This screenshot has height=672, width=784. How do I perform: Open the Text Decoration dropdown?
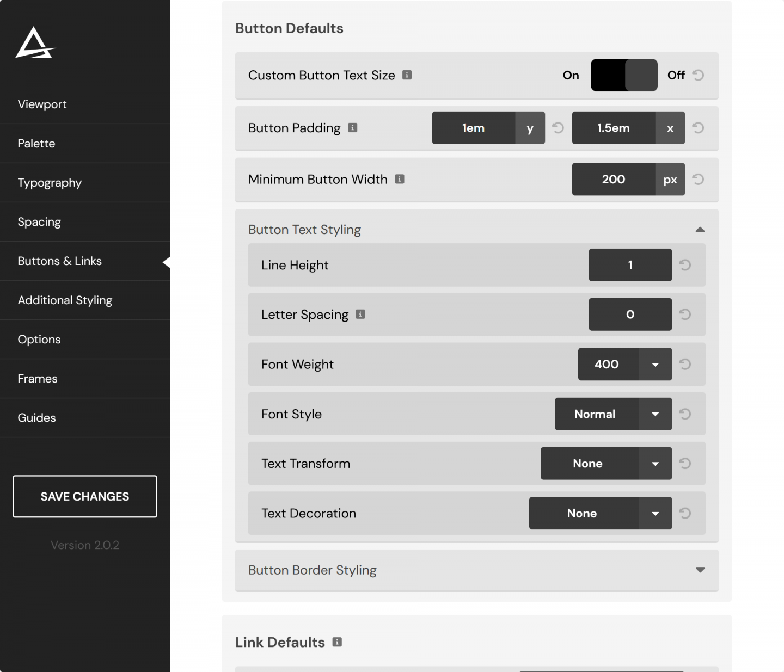pyautogui.click(x=601, y=513)
